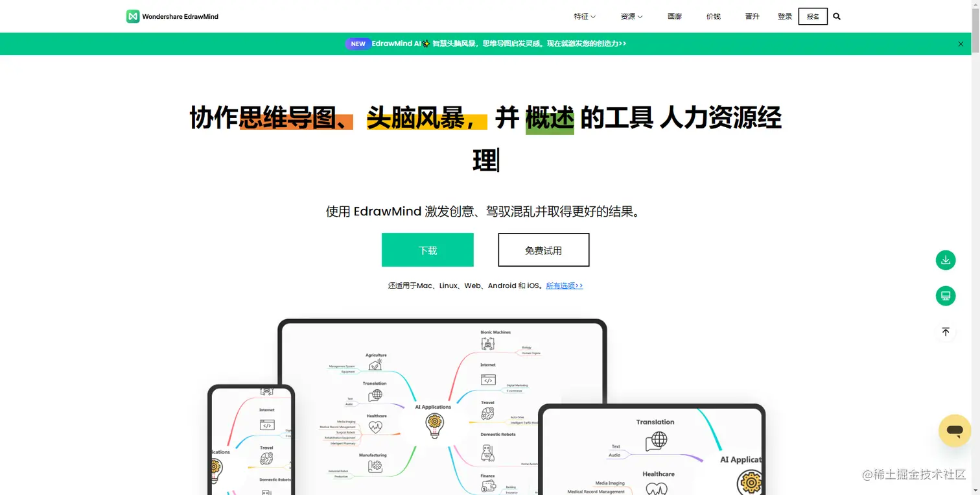Click the 思维导图 orange highlighted text
Screen dimensions: 980x495
pyautogui.click(x=296, y=118)
